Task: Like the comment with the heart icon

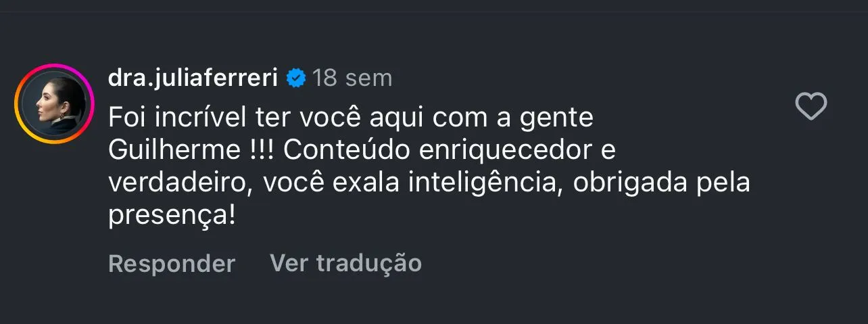Action: click(810, 107)
